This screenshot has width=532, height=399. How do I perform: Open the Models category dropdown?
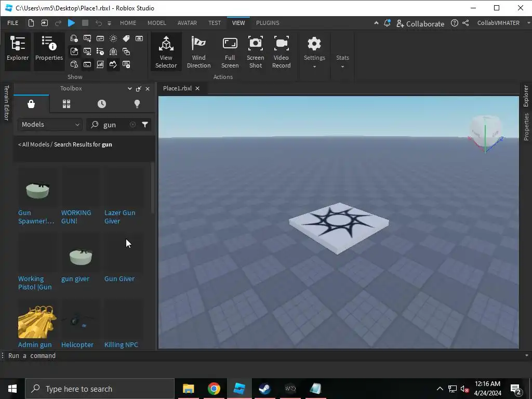pyautogui.click(x=50, y=125)
